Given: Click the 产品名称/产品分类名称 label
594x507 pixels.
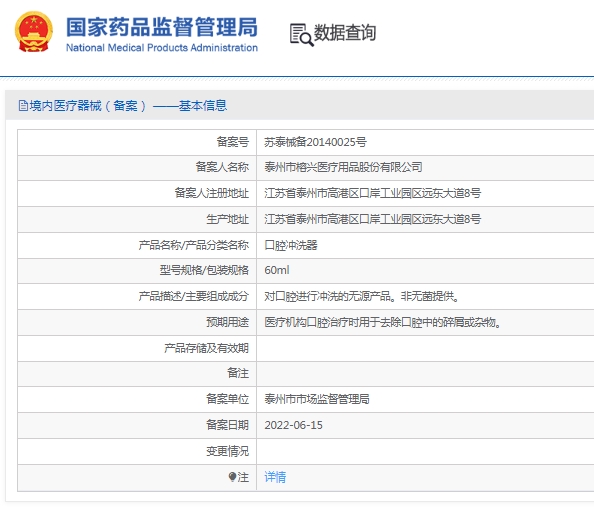Looking at the screenshot, I should [194, 245].
